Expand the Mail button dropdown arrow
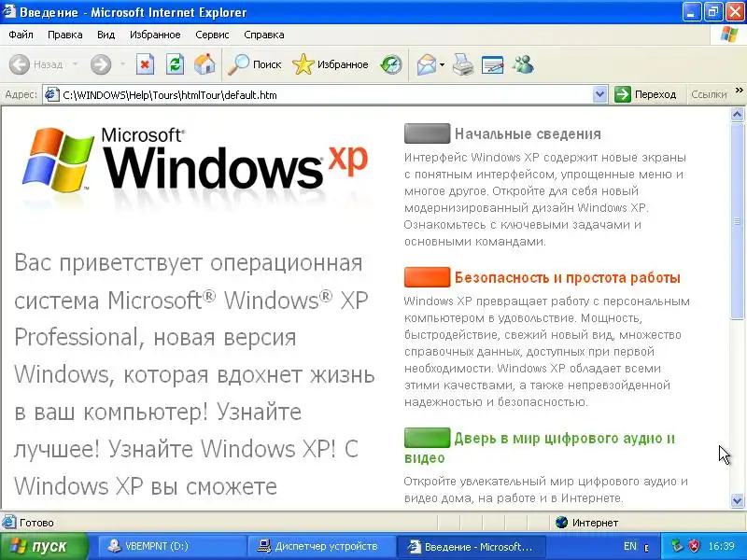 click(x=442, y=64)
